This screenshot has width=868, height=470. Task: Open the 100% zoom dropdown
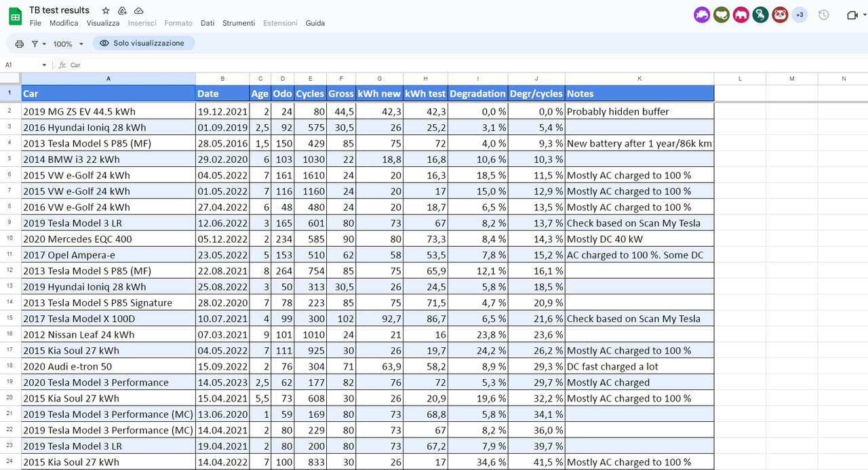[x=68, y=43]
